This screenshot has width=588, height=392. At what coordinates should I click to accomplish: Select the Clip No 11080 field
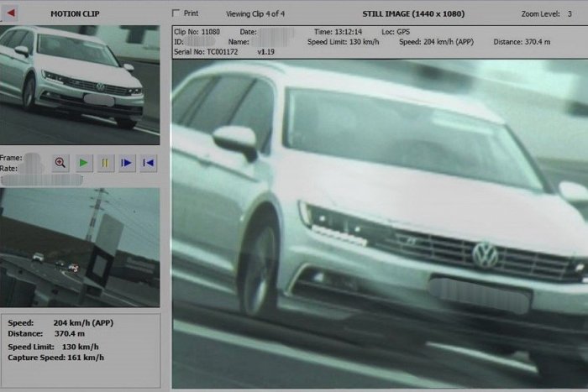[196, 31]
